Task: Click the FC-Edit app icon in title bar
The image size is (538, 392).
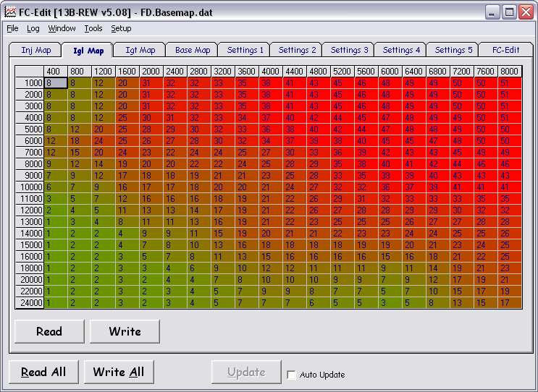Action: pyautogui.click(x=9, y=12)
